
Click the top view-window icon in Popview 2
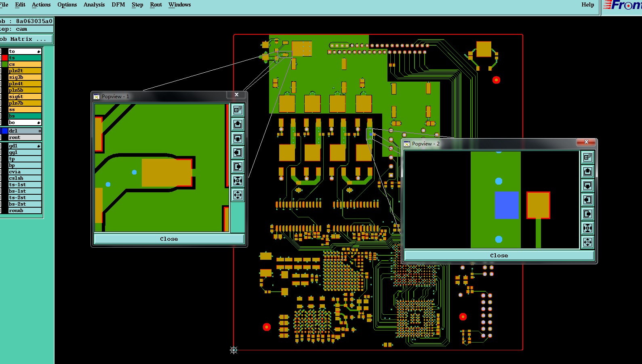[587, 157]
